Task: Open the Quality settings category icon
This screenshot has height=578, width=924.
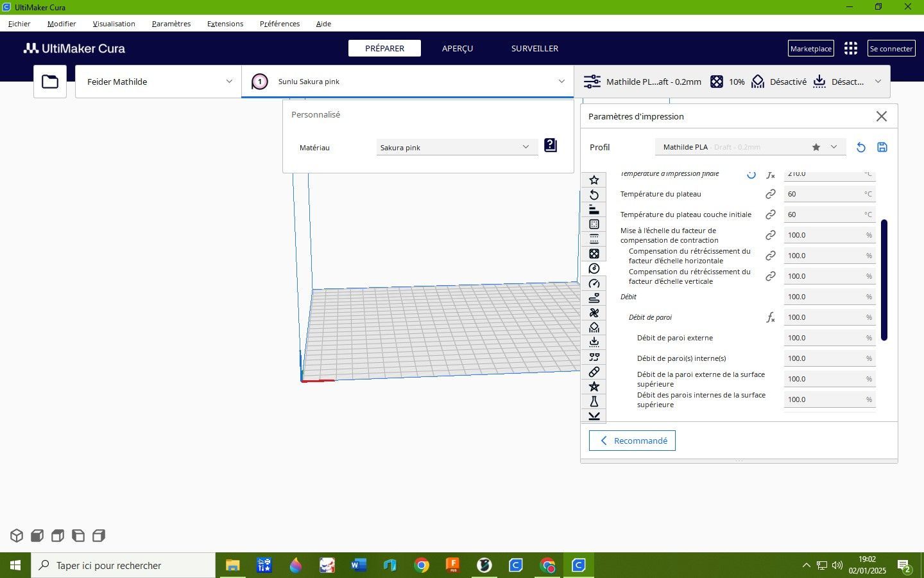Action: [594, 209]
